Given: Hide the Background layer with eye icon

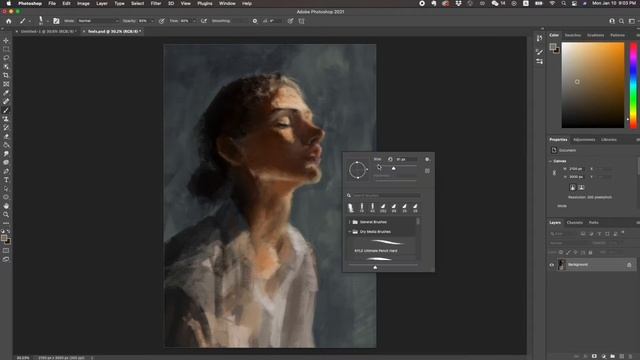Looking at the screenshot, I should point(552,265).
